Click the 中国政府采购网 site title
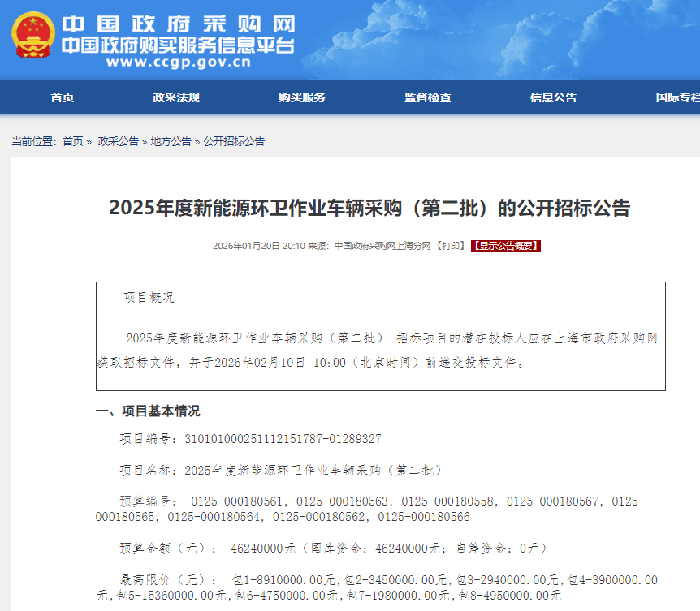The height and width of the screenshot is (611, 700). tap(178, 24)
